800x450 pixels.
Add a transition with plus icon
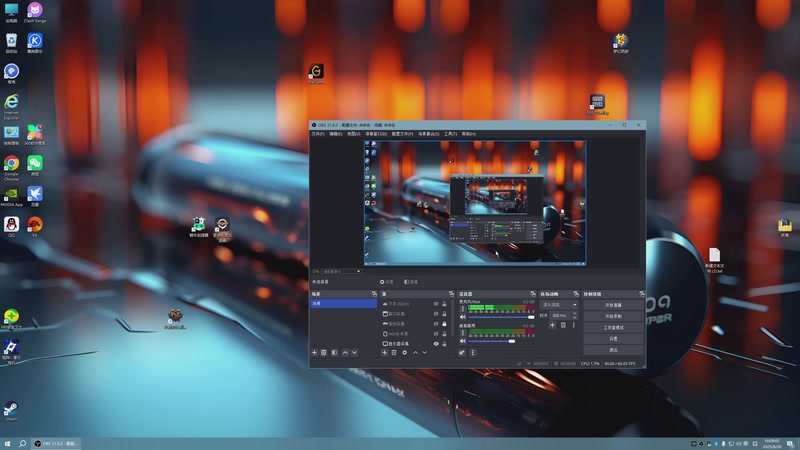(553, 326)
